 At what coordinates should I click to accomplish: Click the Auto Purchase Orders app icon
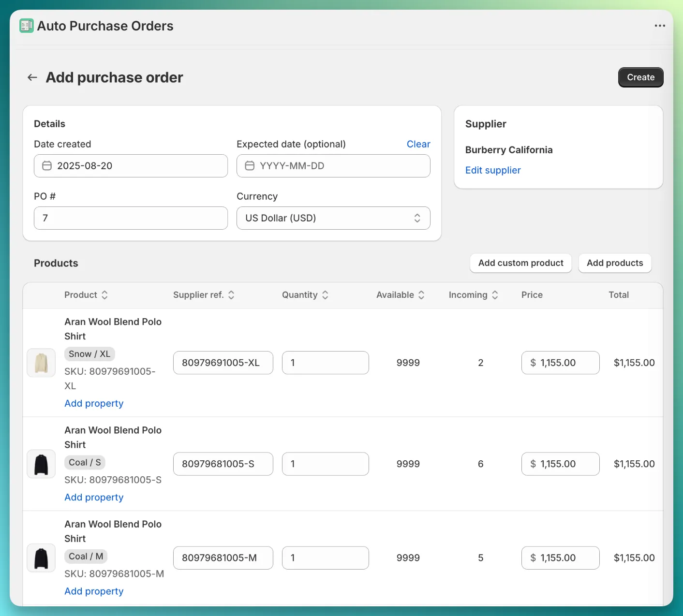click(x=27, y=26)
